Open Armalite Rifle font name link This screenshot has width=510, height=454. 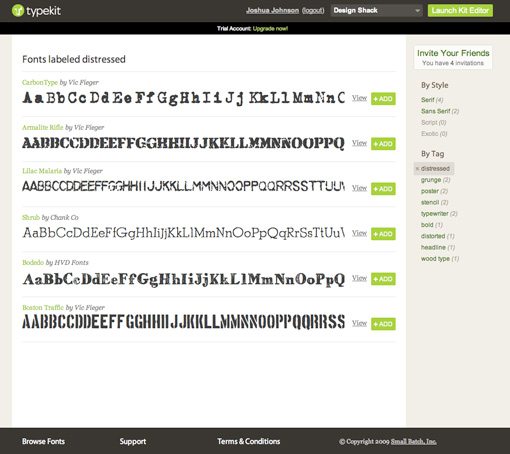tap(43, 127)
